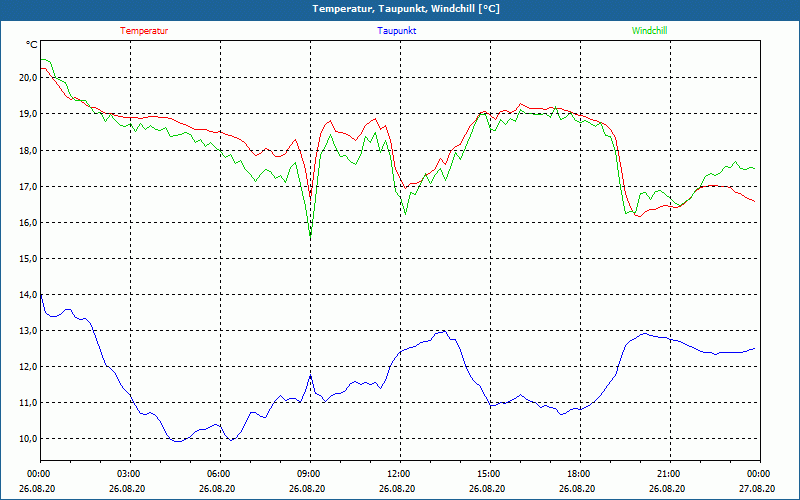Image resolution: width=800 pixels, height=500 pixels.
Task: Click the "13,0" y-axis value
Action: click(28, 331)
